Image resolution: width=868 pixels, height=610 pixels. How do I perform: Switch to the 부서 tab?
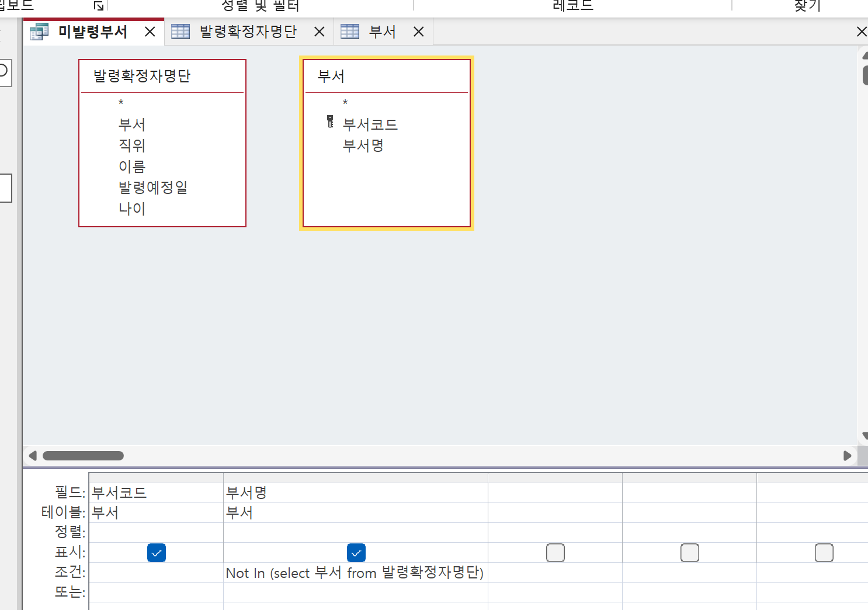tap(382, 32)
